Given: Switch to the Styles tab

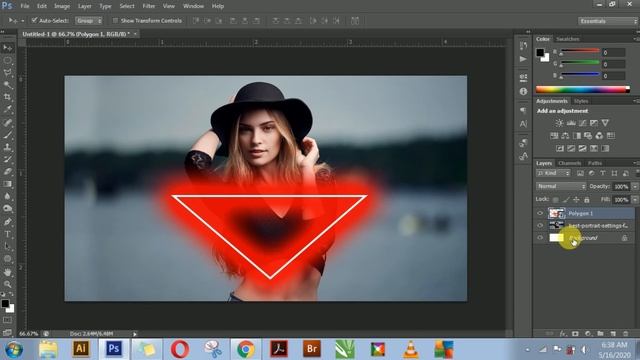Looking at the screenshot, I should coord(581,101).
